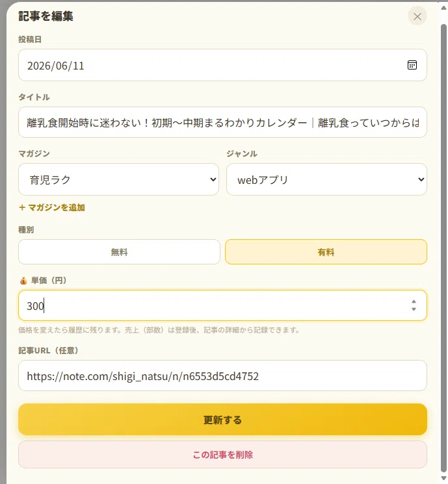The image size is (448, 484).
Task: Select 無料 article type
Action: pyautogui.click(x=119, y=252)
